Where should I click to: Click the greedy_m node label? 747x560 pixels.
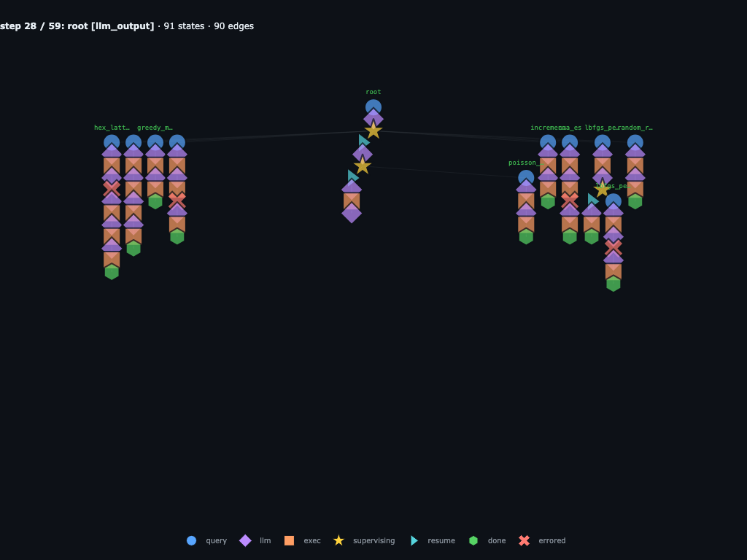155,128
